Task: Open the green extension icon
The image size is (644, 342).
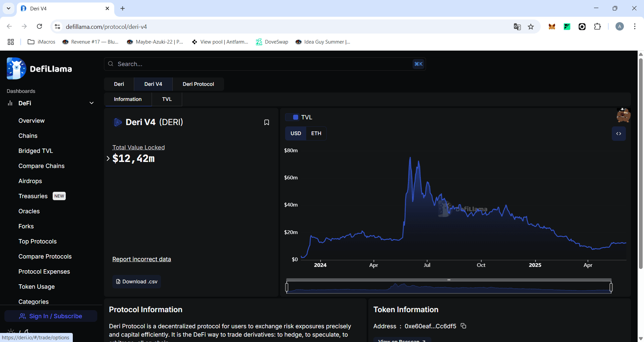Action: tap(567, 27)
